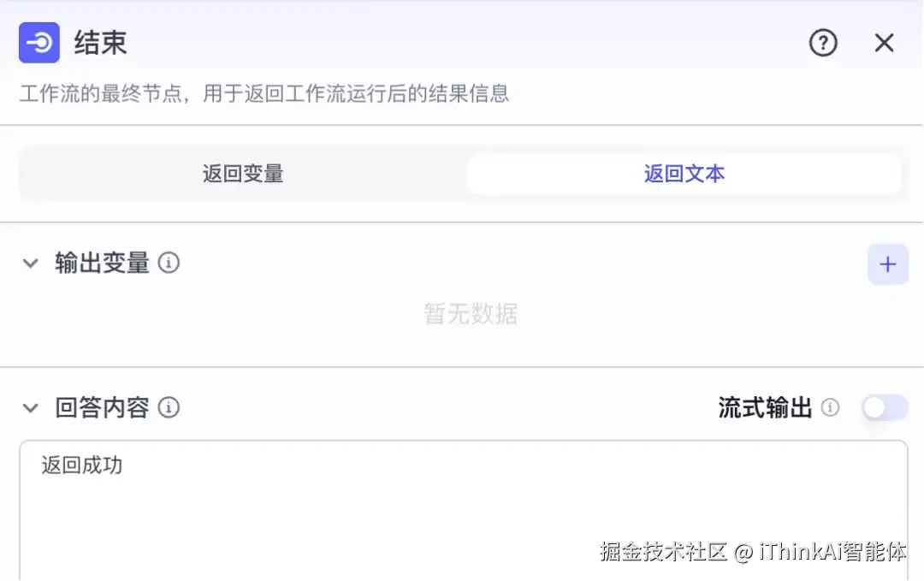
Task: Enable the 流式输出 toggle switch
Action: 885,407
